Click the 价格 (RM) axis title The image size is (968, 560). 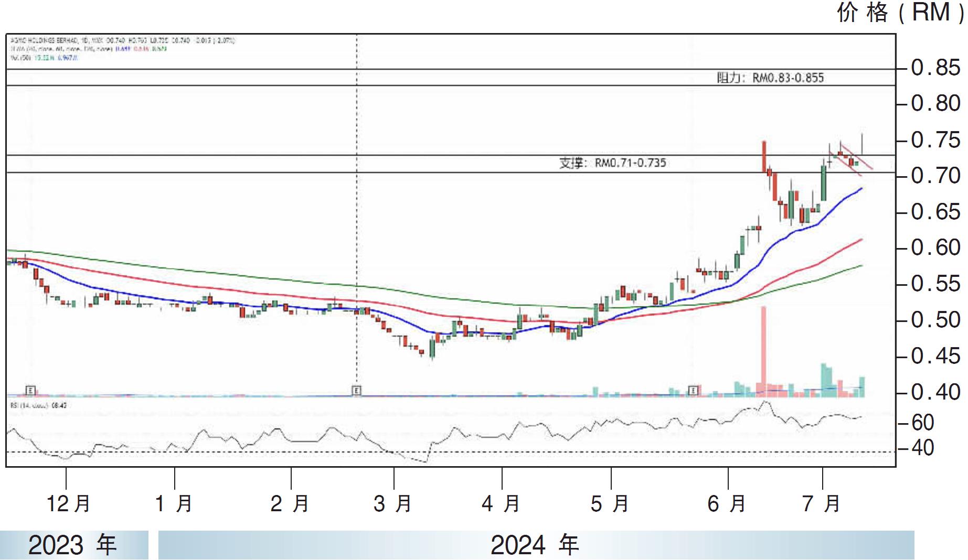tap(900, 12)
